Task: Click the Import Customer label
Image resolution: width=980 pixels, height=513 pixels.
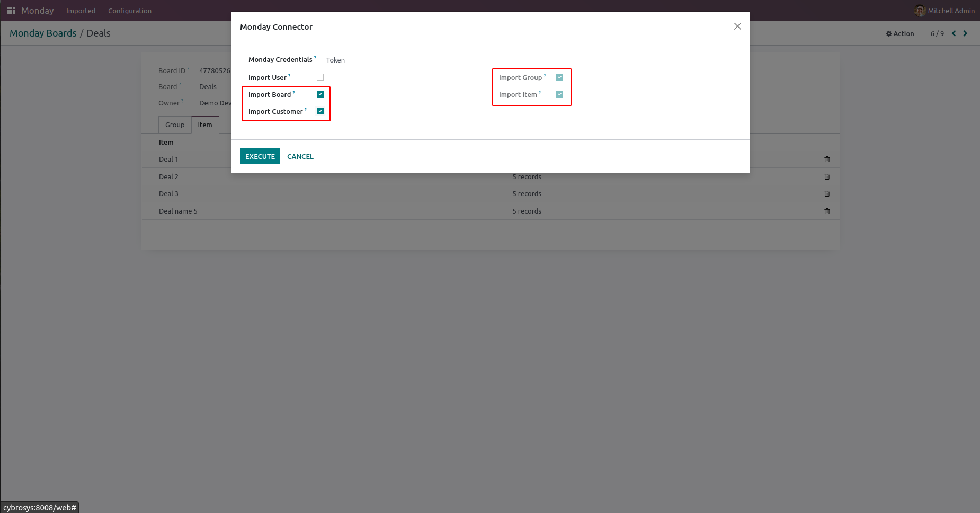Action: coord(275,112)
